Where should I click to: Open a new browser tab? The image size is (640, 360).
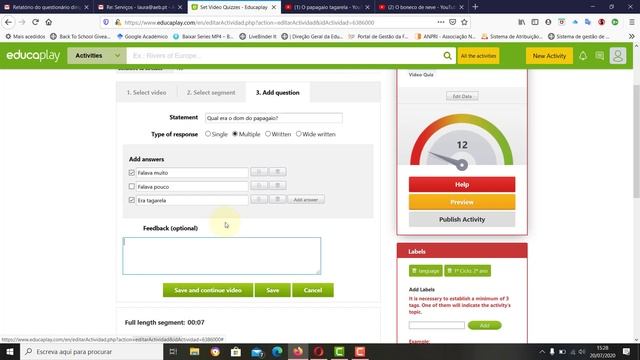475,7
